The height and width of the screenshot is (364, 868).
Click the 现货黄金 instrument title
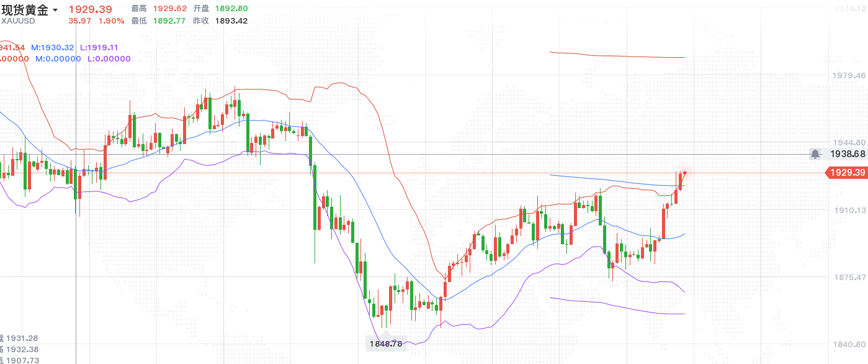[x=25, y=10]
